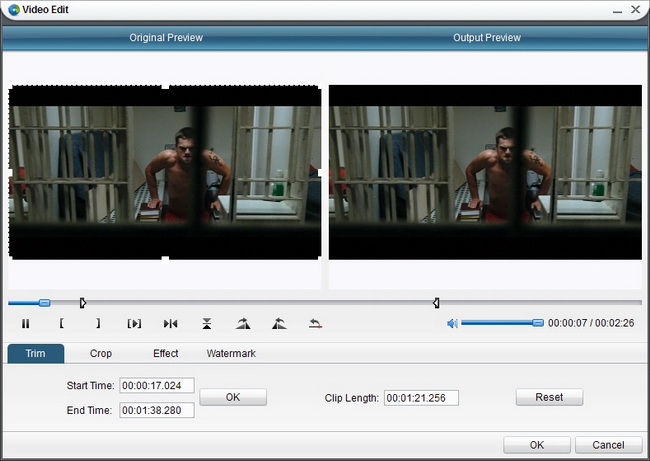
Task: Close the Video Edit window
Action: tap(635, 9)
